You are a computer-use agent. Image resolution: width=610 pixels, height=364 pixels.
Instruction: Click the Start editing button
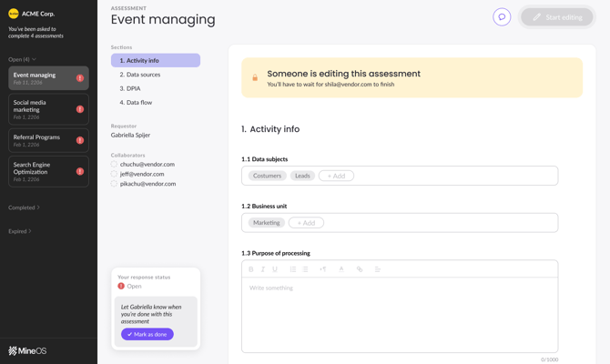556,17
